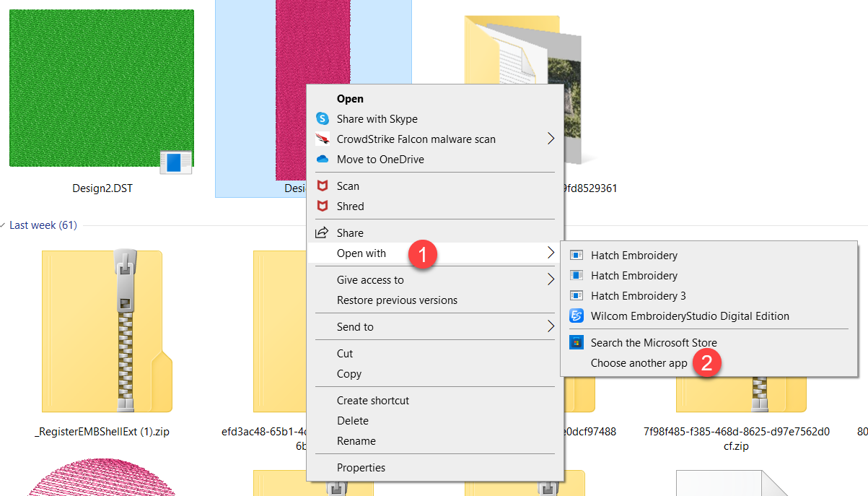Click the 7f98f485-f385-468d-8625 zip file name

(737, 439)
